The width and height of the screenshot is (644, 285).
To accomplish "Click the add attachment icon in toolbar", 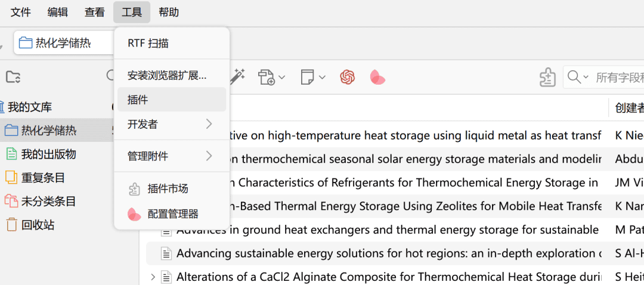I will tap(267, 77).
